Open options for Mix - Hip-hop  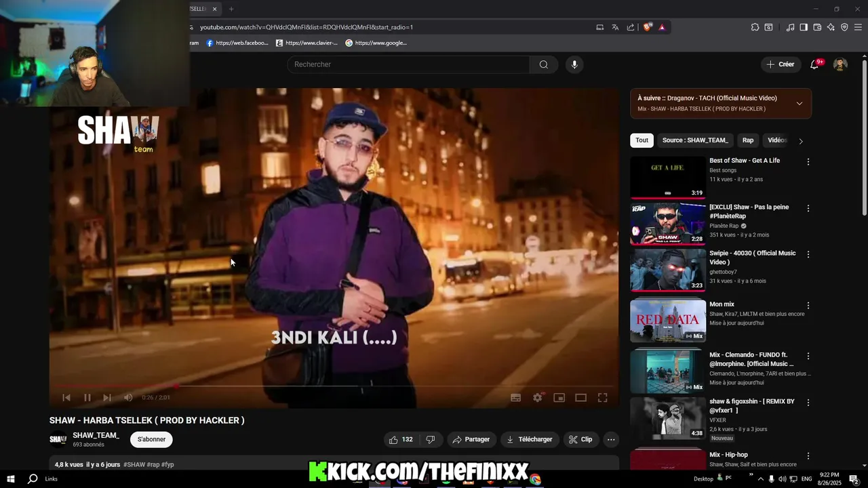(x=808, y=455)
